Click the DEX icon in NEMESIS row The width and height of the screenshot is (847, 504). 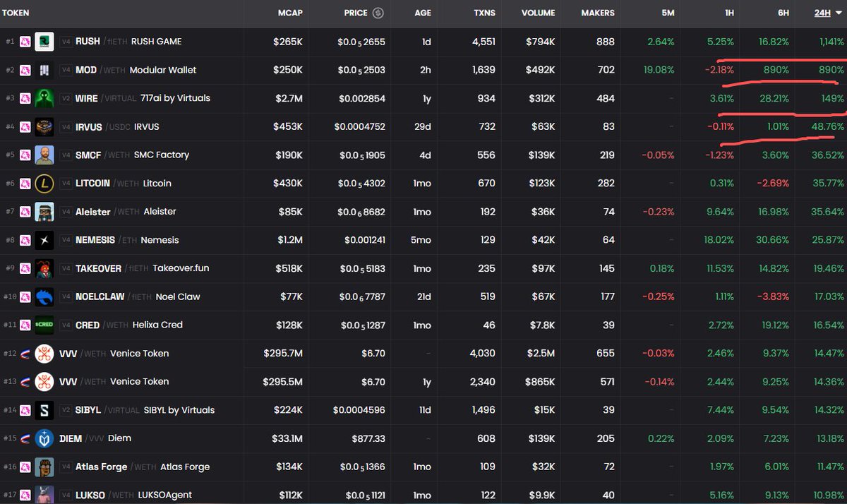pyautogui.click(x=25, y=240)
